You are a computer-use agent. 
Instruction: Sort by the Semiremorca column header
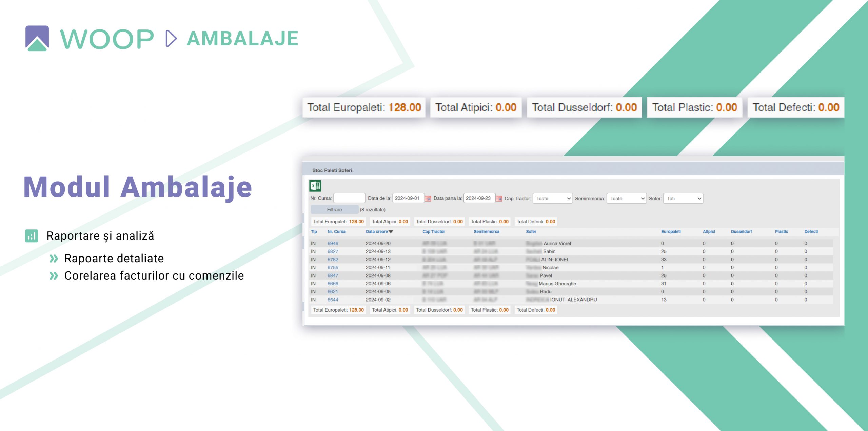point(486,232)
